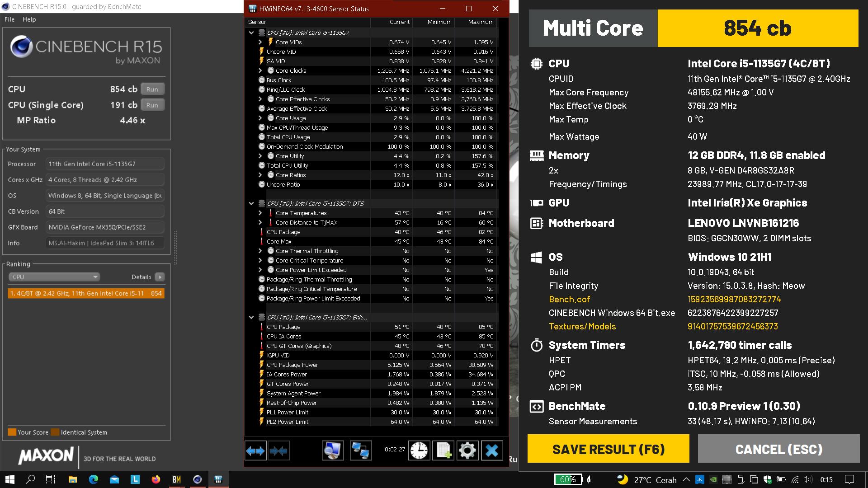Open Cinebench Help menu
The image size is (868, 488).
coord(29,19)
